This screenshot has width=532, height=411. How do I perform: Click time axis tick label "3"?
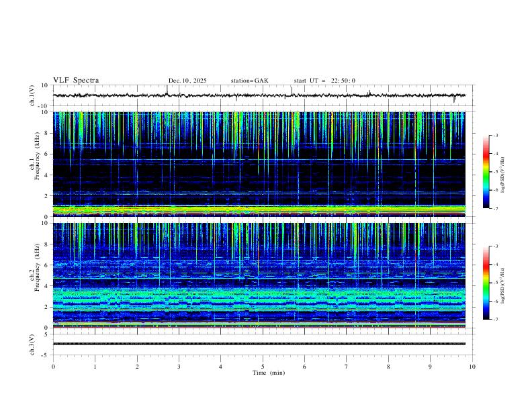click(x=179, y=367)
